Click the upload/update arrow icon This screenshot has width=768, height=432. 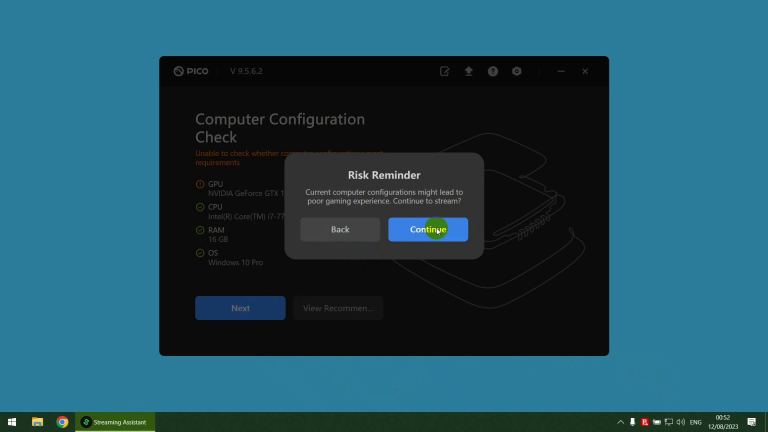click(468, 72)
